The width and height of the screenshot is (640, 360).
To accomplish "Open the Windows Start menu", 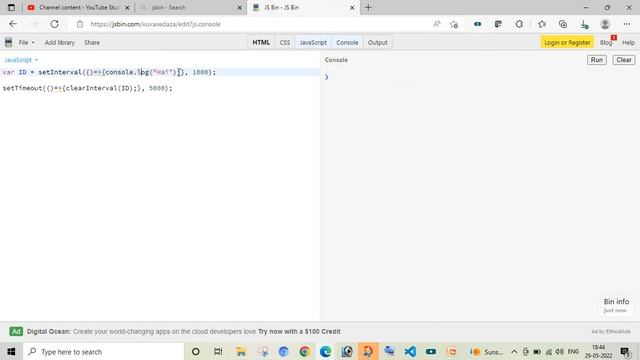I will [11, 351].
